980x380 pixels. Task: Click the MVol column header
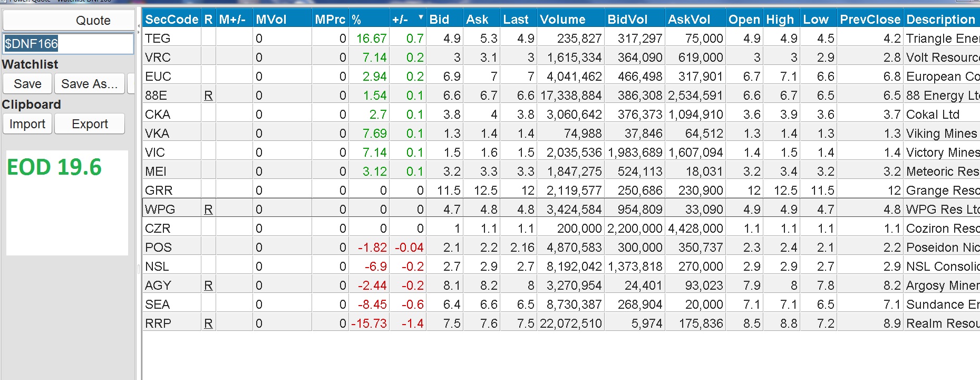[282, 20]
